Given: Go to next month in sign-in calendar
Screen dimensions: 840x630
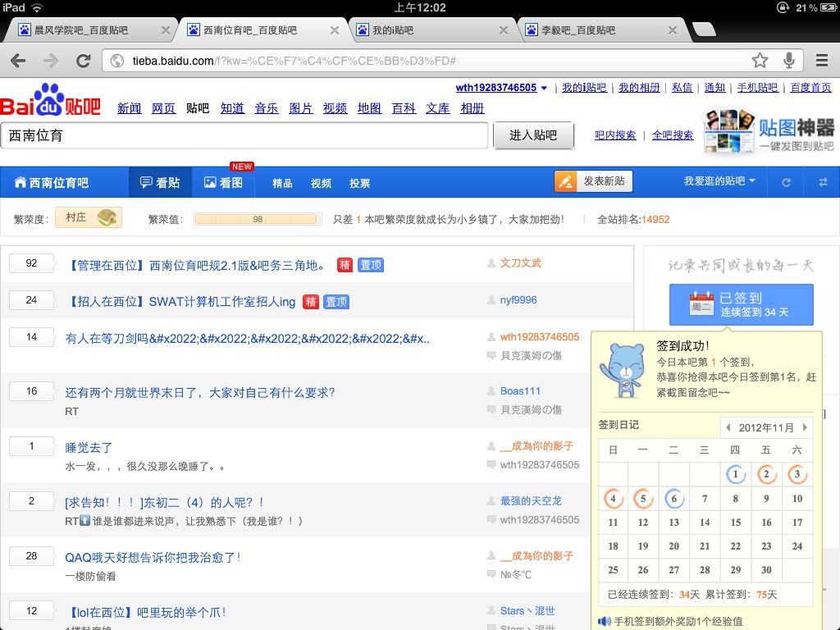Looking at the screenshot, I should [805, 427].
